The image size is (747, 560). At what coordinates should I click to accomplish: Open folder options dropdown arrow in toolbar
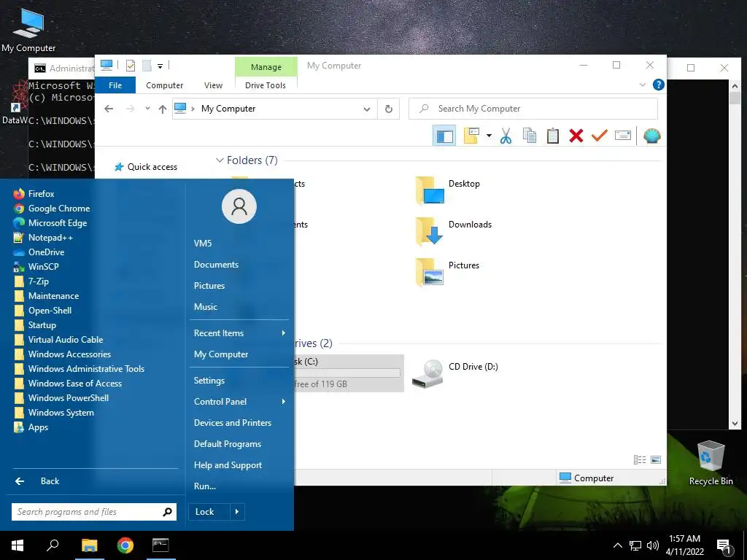489,136
